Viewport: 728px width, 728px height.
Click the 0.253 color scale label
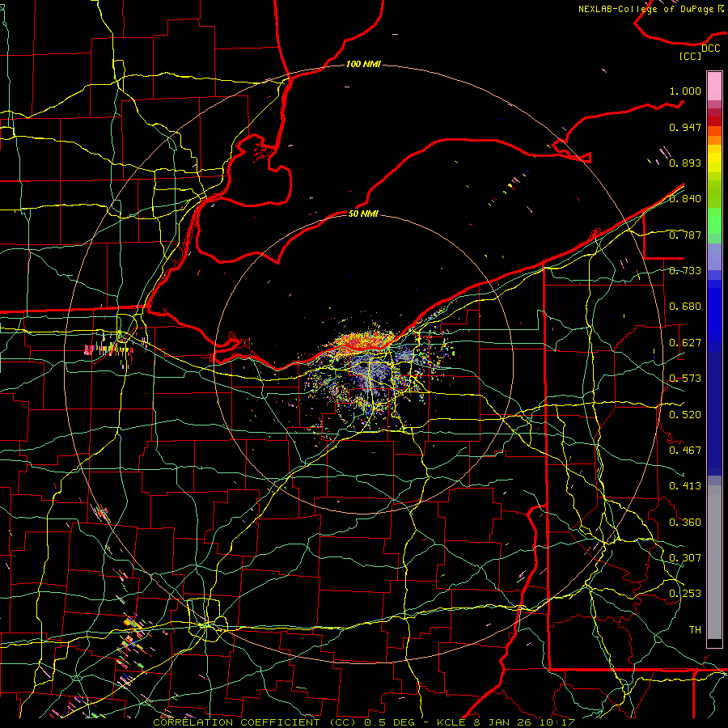pos(685,594)
